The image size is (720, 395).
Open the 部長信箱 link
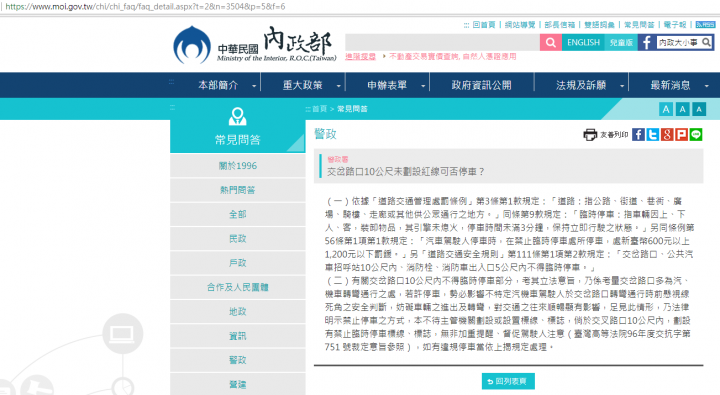click(x=560, y=25)
